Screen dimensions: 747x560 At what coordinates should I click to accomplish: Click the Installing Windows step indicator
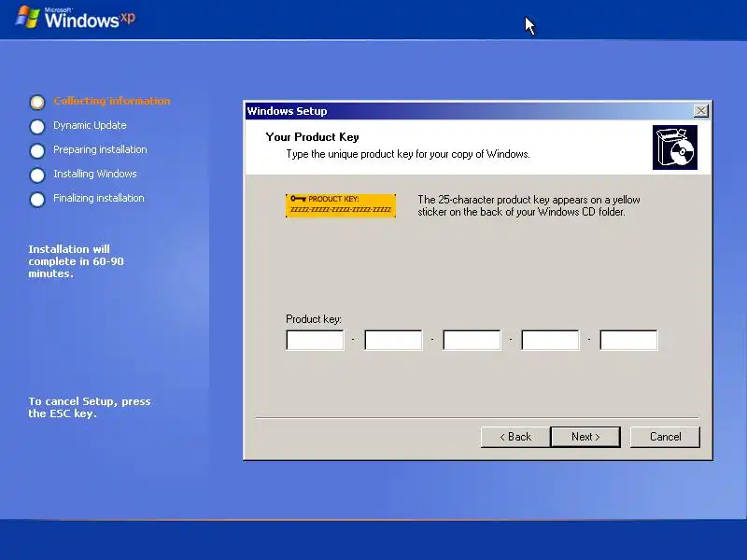coord(37,175)
